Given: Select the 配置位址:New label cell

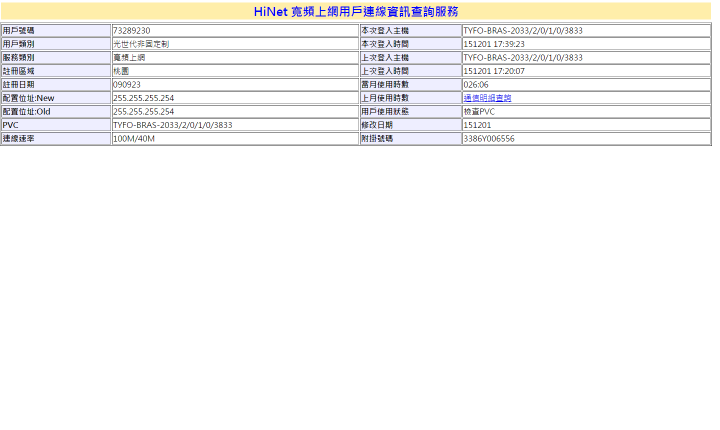Looking at the screenshot, I should (56, 98).
